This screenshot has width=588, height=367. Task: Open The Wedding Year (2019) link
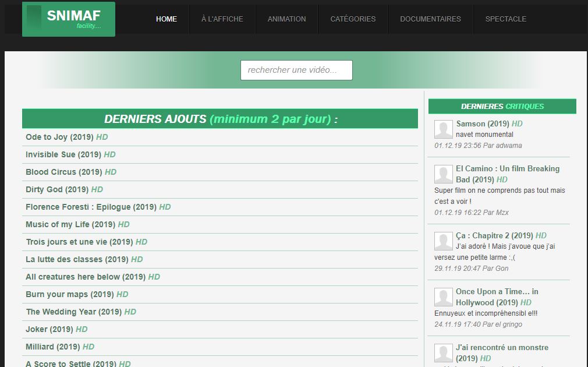(x=80, y=312)
